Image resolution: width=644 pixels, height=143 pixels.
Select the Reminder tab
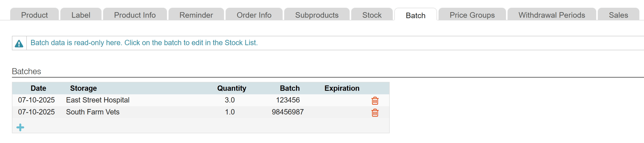[196, 15]
